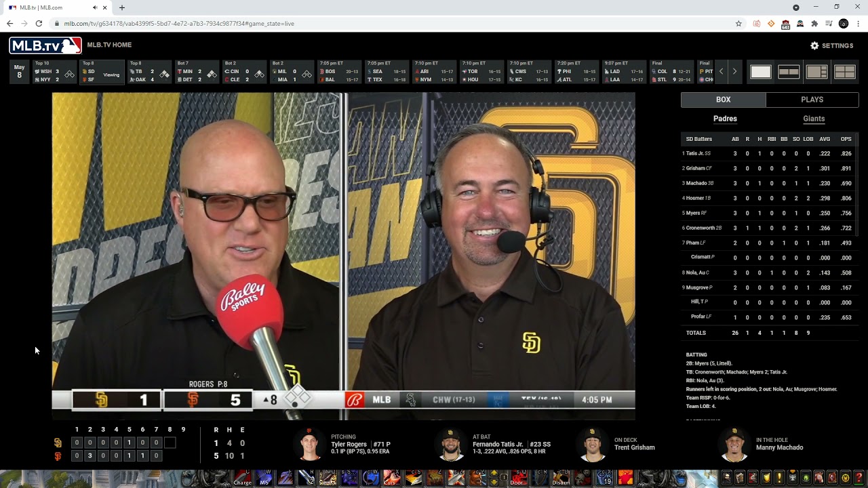Click the Giants logo in the linescore

click(58, 456)
